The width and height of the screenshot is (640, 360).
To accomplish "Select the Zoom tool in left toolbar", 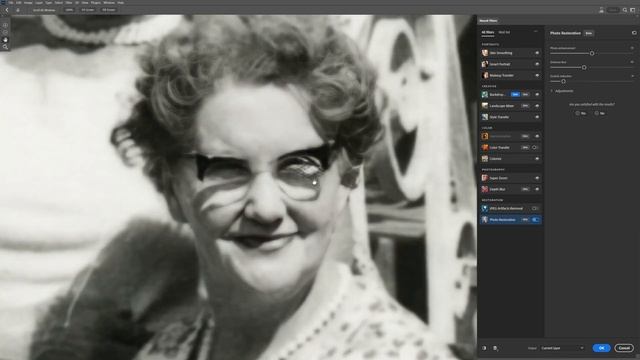I will 5,47.
